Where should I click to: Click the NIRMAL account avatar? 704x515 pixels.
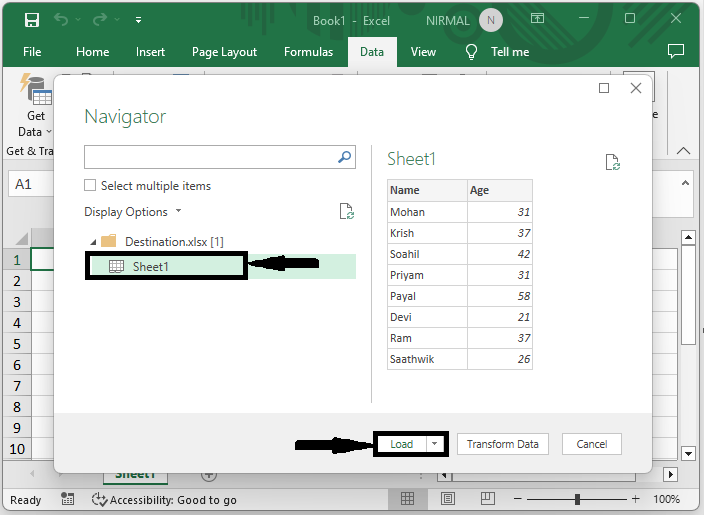tap(491, 20)
